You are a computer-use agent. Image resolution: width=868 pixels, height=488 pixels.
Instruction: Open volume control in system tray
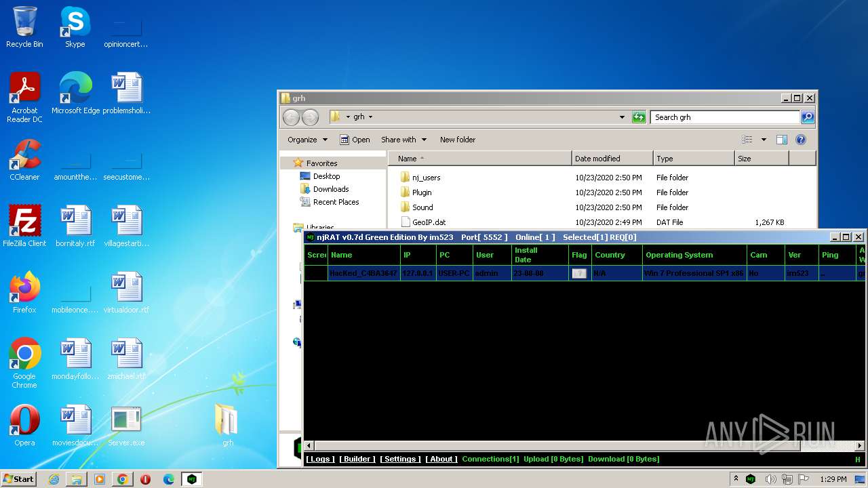click(x=770, y=479)
